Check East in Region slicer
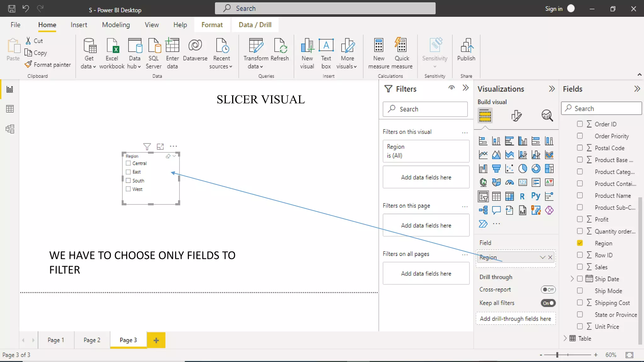644x362 pixels. click(x=128, y=172)
